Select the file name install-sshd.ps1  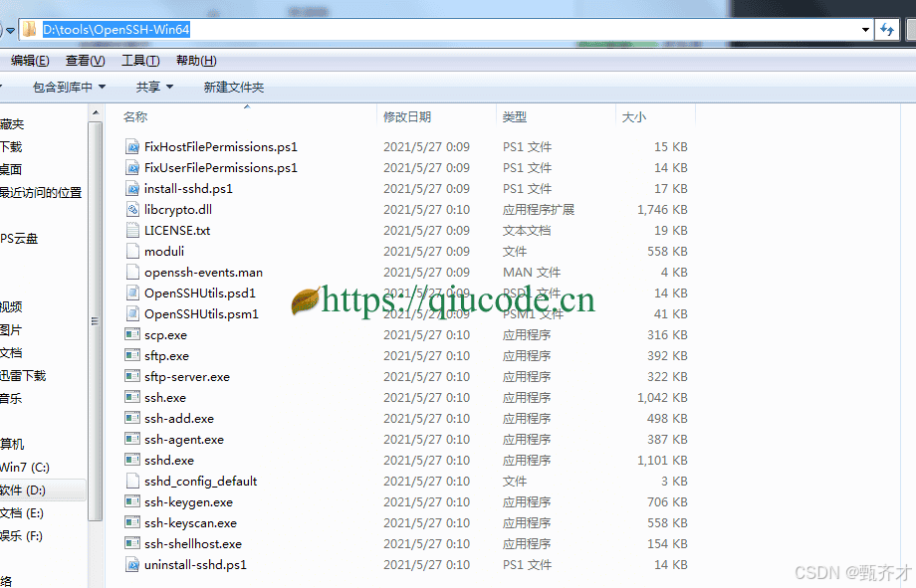[x=188, y=189]
